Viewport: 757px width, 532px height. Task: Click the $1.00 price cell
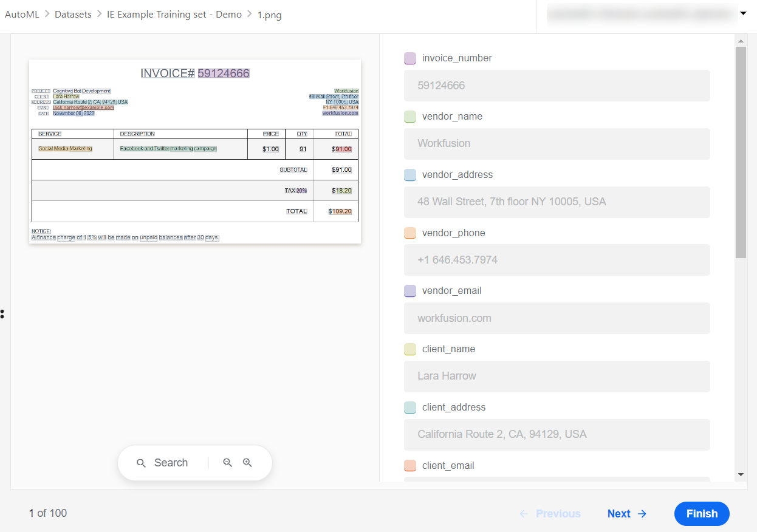pyautogui.click(x=271, y=149)
